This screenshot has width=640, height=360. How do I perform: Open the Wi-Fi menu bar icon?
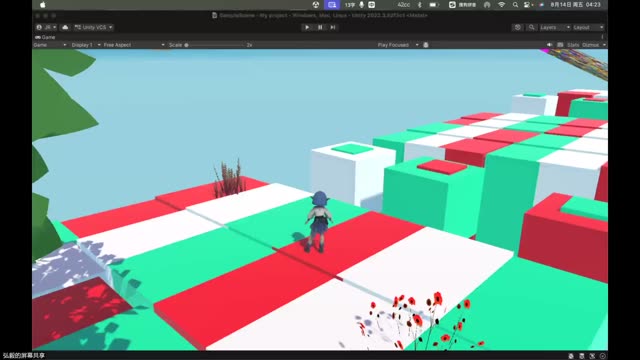tap(501, 5)
